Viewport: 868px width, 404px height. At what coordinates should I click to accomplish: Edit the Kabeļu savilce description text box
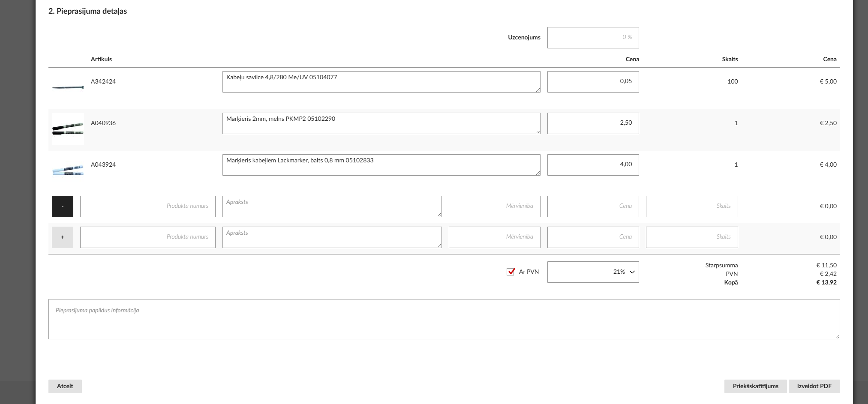tap(381, 82)
